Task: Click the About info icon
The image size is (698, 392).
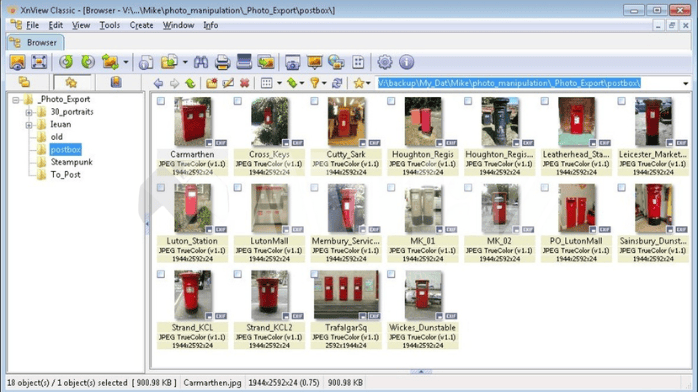Action: pyautogui.click(x=406, y=62)
